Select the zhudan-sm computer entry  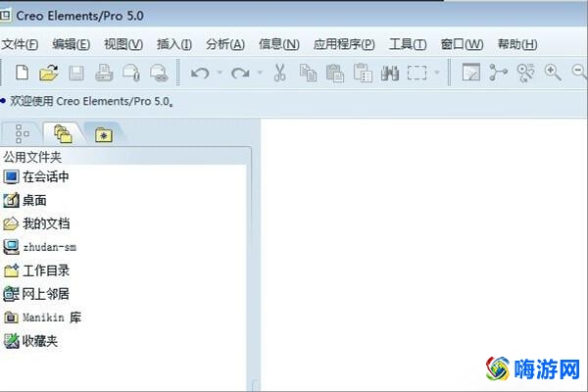(x=40, y=247)
